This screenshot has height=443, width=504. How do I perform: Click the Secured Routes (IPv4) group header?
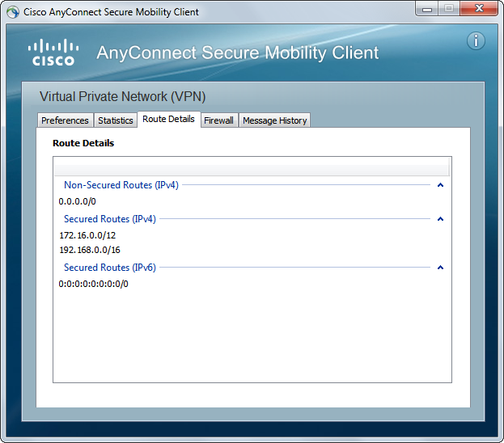point(110,219)
